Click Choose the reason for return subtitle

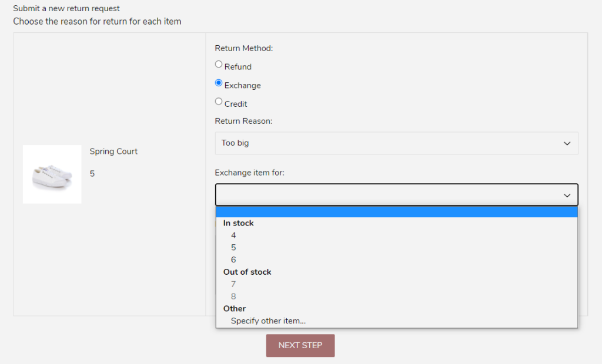coord(97,22)
